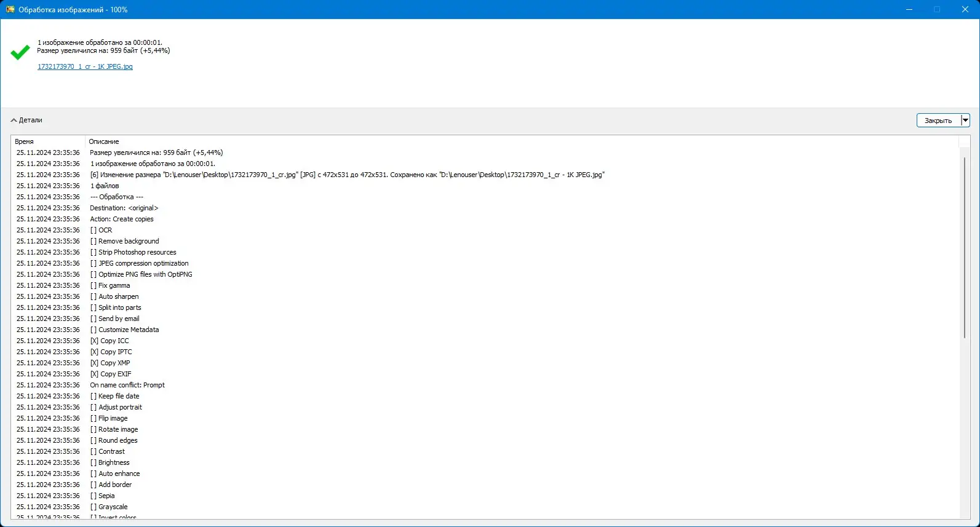Collapse the Детали section
The image size is (980, 527).
coord(26,120)
